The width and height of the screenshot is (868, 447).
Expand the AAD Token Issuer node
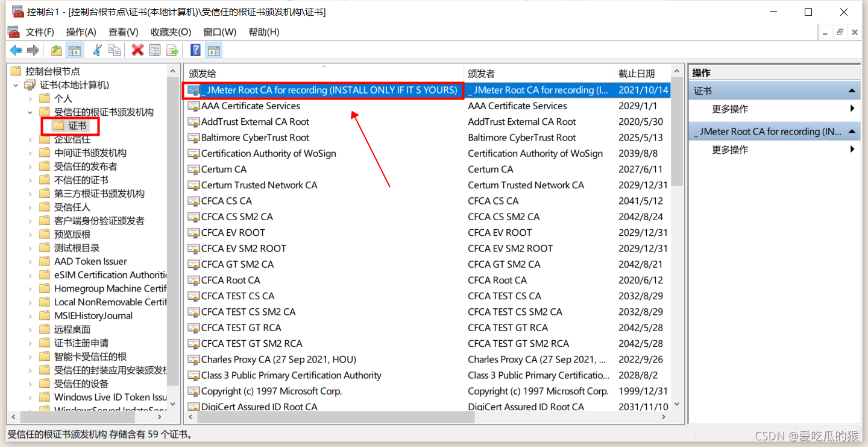pos(30,262)
